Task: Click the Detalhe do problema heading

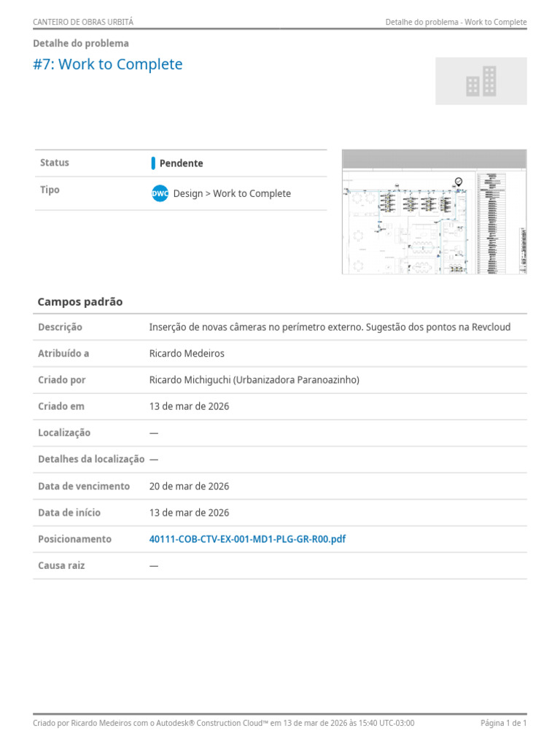Action: pyautogui.click(x=81, y=43)
